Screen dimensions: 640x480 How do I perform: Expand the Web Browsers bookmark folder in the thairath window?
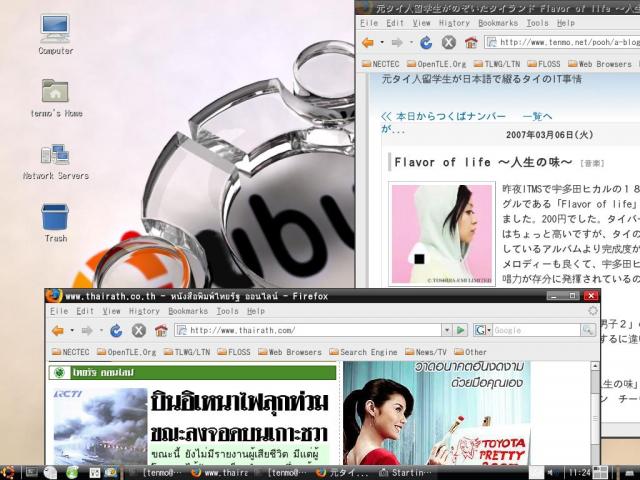(290, 352)
